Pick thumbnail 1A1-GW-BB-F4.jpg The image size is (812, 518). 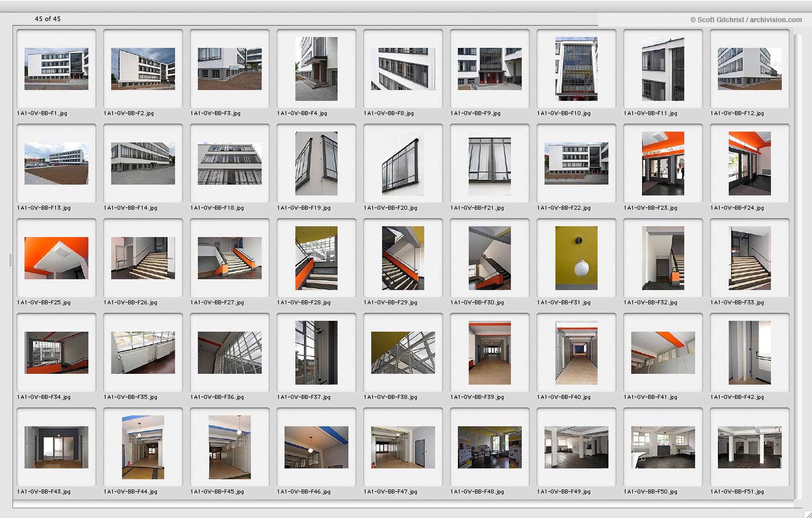316,69
